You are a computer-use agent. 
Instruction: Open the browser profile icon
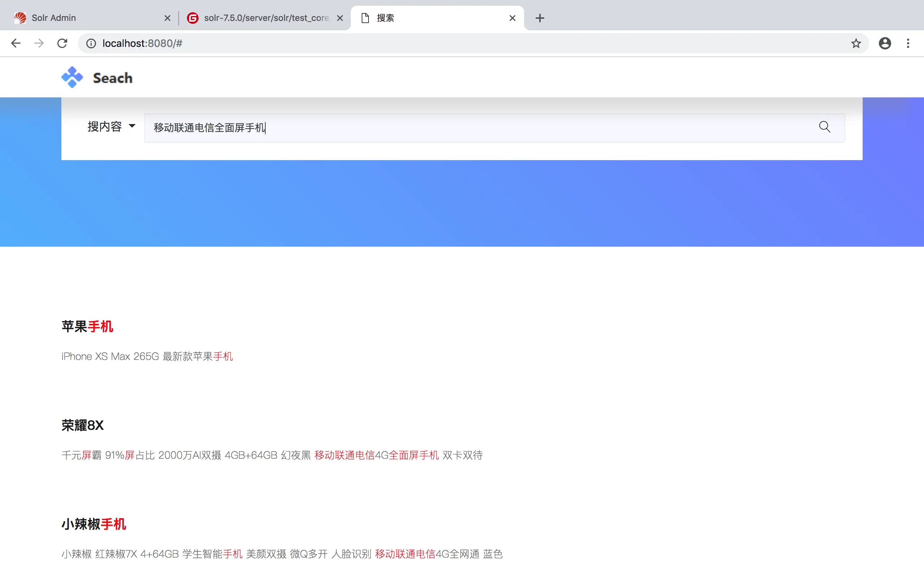tap(885, 43)
